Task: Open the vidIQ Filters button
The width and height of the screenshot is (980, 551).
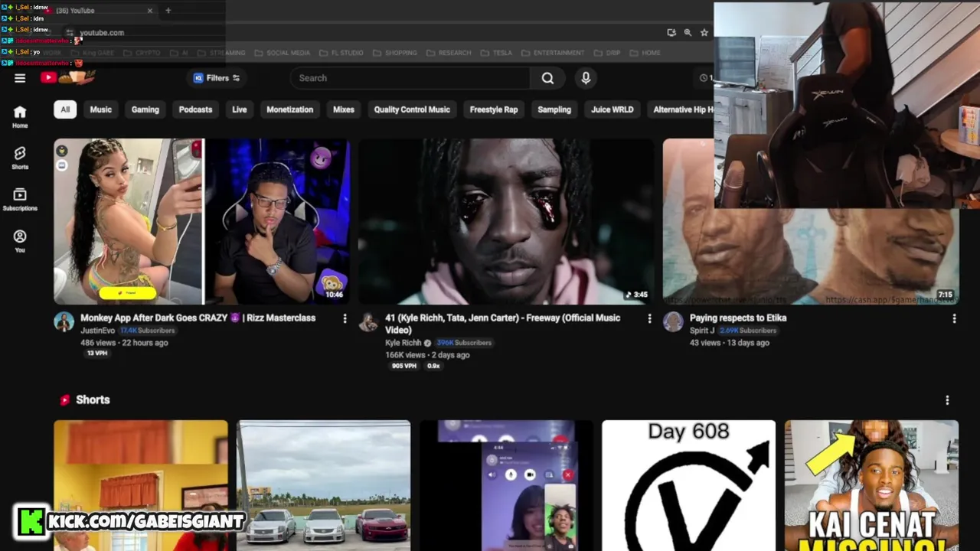Action: pyautogui.click(x=217, y=78)
